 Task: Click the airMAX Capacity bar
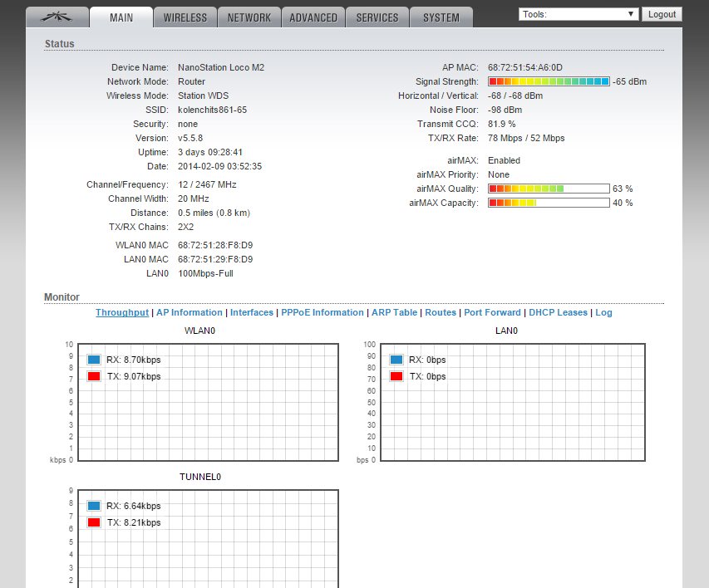549,203
